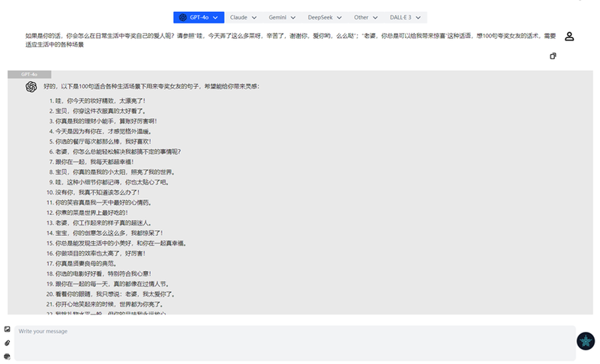
Task: Click the OpenAI avatar beside the reply
Action: (x=31, y=87)
